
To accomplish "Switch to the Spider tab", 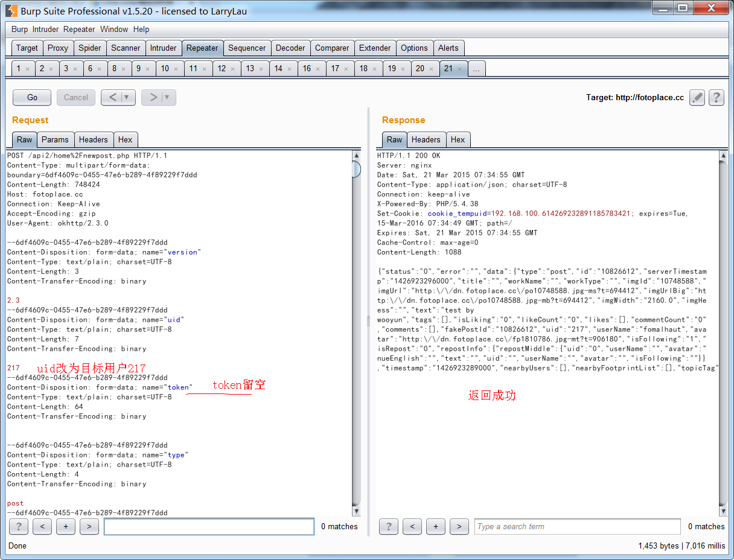I will click(x=90, y=48).
